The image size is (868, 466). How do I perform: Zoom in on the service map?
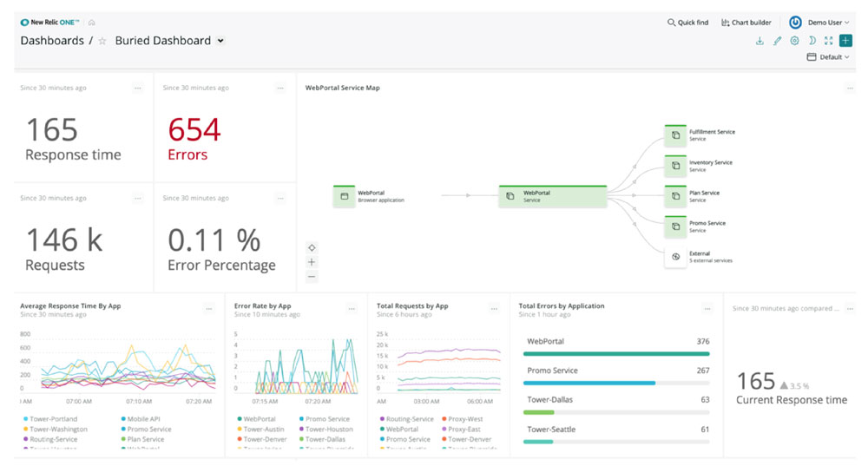click(312, 262)
